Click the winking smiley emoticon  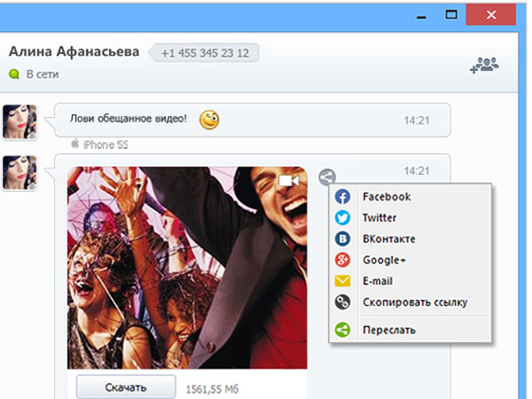[x=209, y=120]
